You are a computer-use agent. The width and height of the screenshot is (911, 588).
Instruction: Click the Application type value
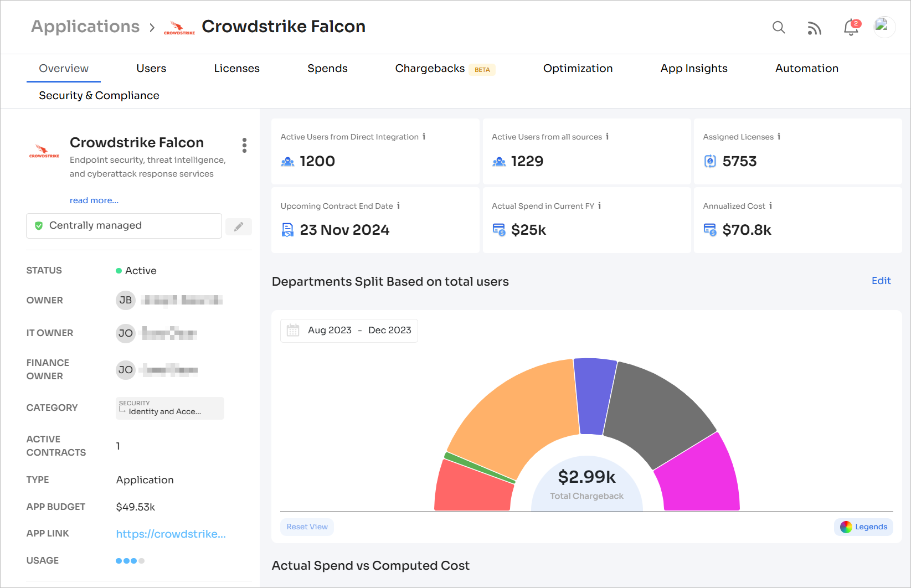click(x=145, y=480)
